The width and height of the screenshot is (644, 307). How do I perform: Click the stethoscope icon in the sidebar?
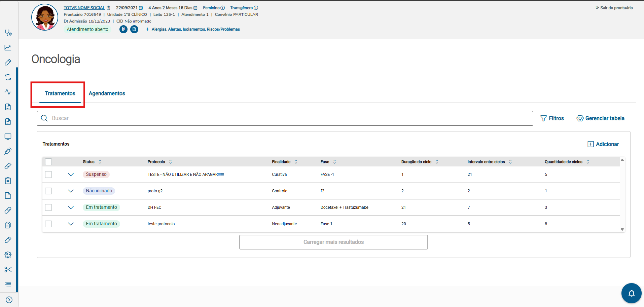(x=8, y=33)
